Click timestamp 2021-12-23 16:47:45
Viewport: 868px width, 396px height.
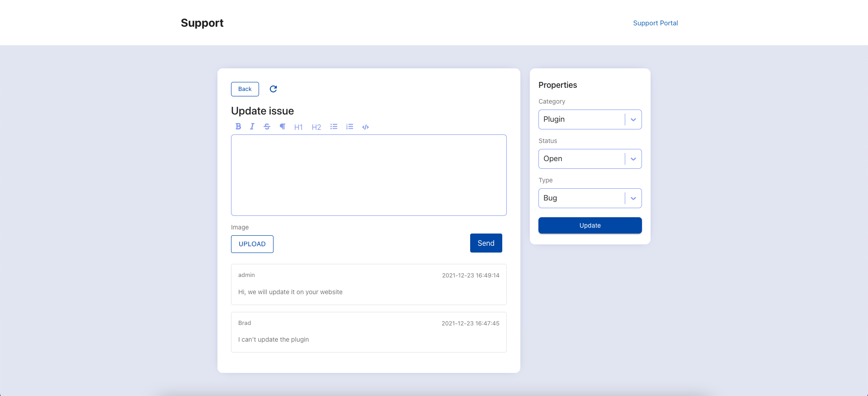tap(471, 323)
